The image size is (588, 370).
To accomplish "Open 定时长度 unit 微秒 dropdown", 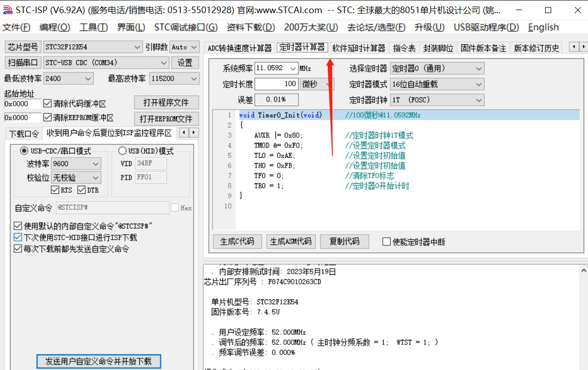I will [317, 84].
